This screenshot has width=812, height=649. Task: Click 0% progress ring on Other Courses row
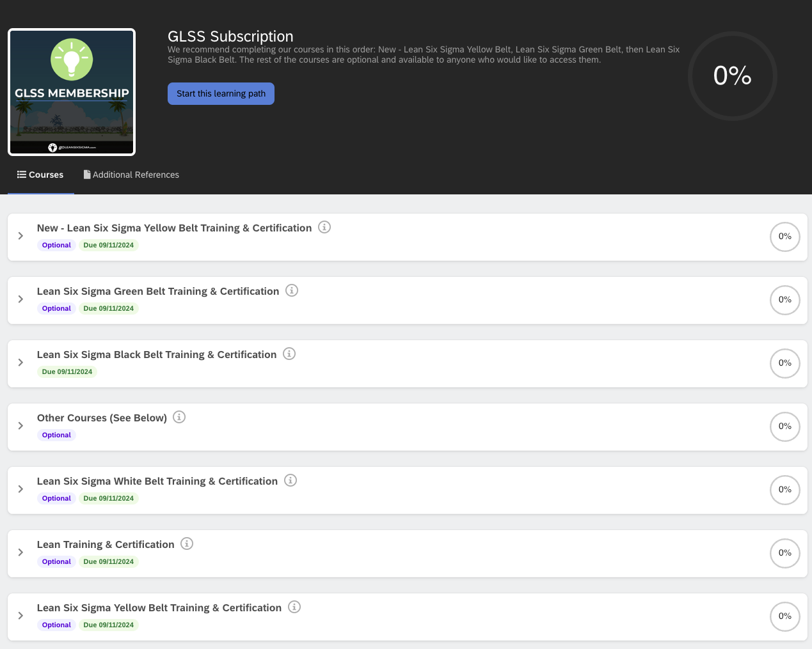click(785, 426)
